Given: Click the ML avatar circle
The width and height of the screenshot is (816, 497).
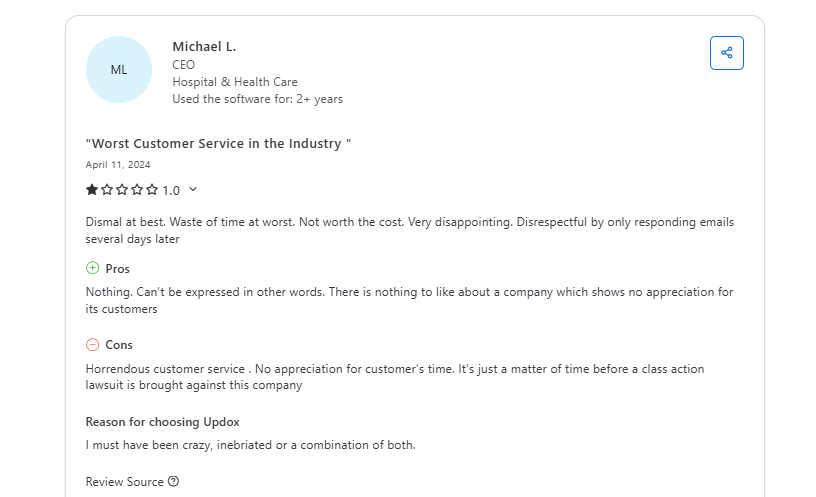Looking at the screenshot, I should tap(119, 70).
